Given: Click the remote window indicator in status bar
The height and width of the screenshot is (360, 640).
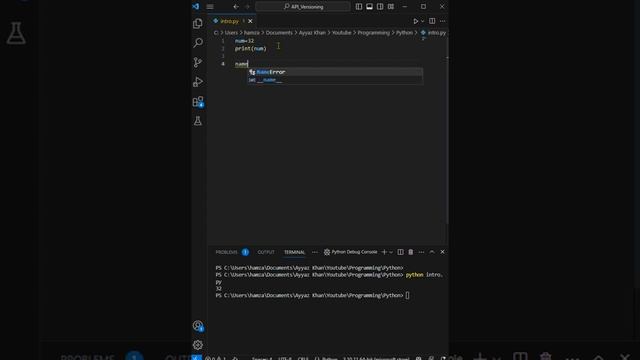Looking at the screenshot, I should 197,358.
